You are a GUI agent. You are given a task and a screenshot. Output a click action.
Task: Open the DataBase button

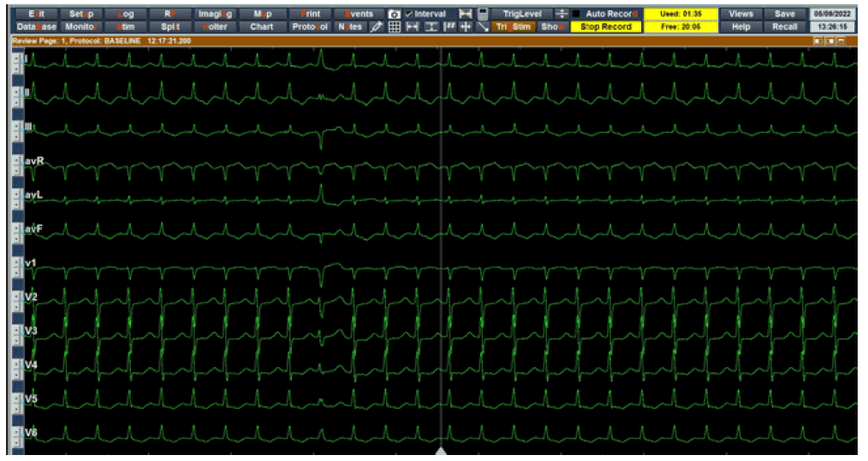(37, 27)
